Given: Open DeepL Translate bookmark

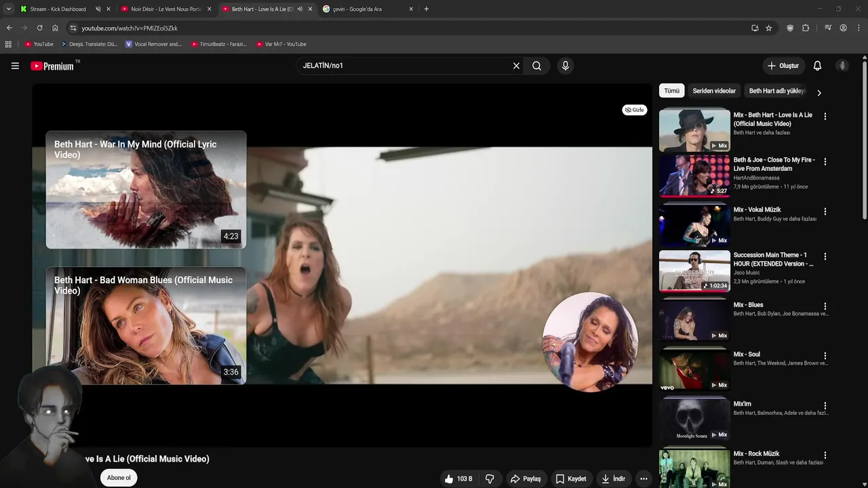Looking at the screenshot, I should pyautogui.click(x=89, y=44).
